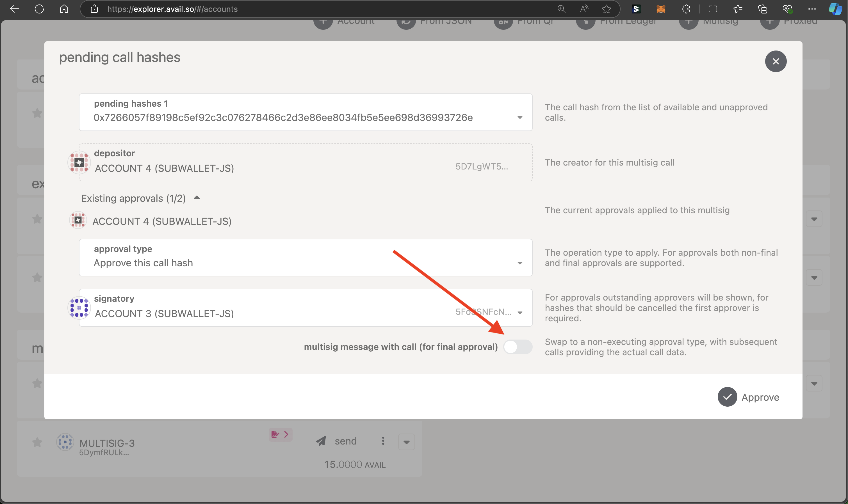The width and height of the screenshot is (848, 504).
Task: Toggle multisig message with call switch
Action: (x=518, y=347)
